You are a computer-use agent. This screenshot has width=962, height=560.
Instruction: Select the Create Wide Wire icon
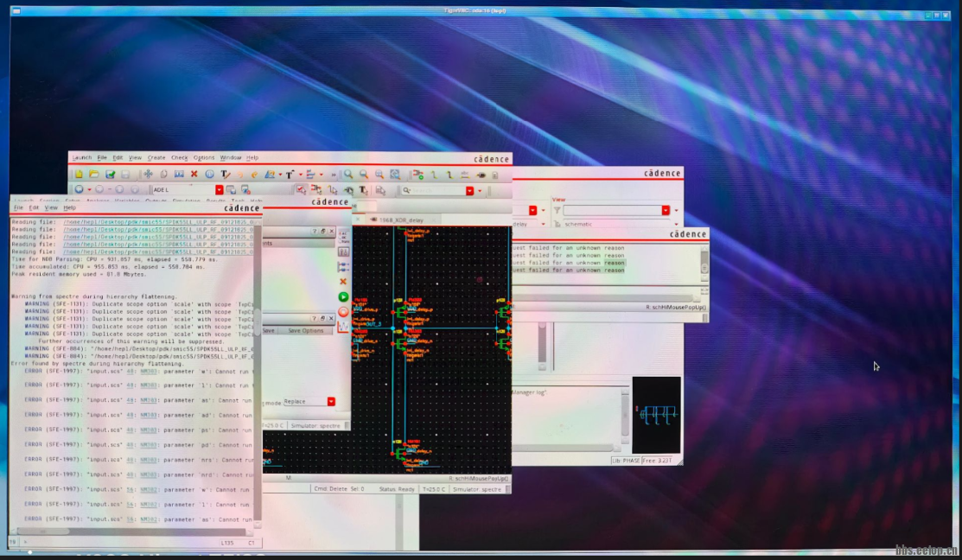[449, 175]
